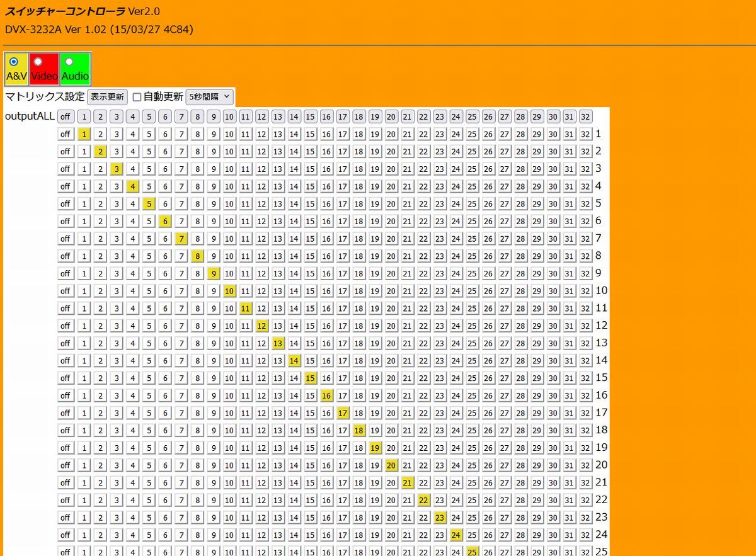Select the Video radio button
Screen dimensions: 756x556
[38, 62]
